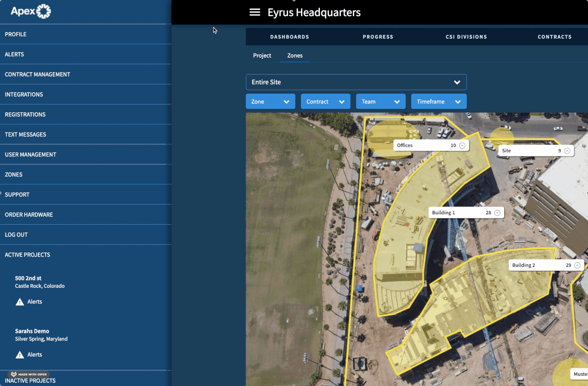The width and height of the screenshot is (588, 386).
Task: Switch to the Project tab
Action: pyautogui.click(x=262, y=55)
